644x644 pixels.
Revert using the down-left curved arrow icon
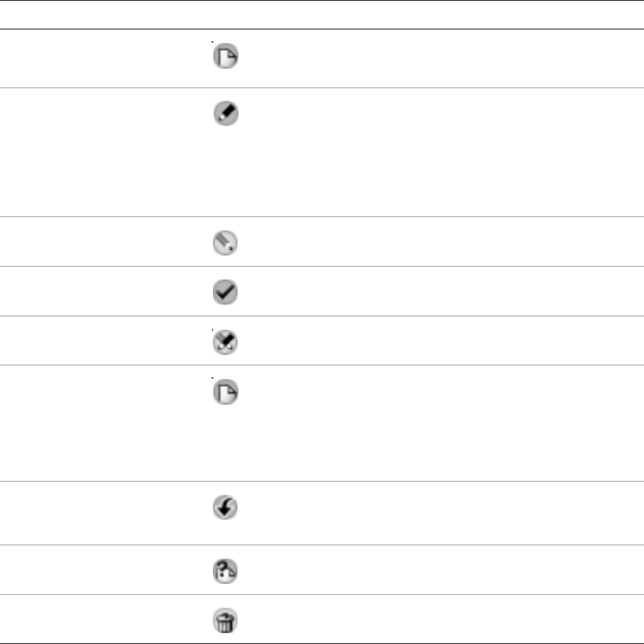click(x=225, y=507)
